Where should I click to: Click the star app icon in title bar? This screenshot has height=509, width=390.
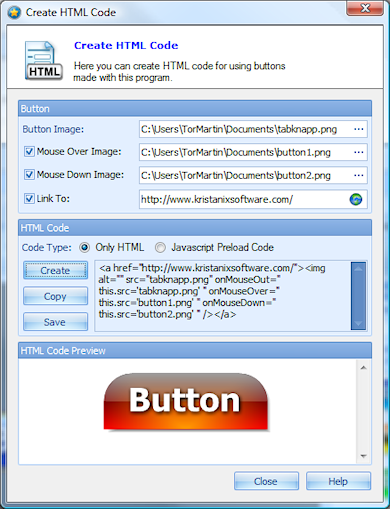tap(14, 13)
